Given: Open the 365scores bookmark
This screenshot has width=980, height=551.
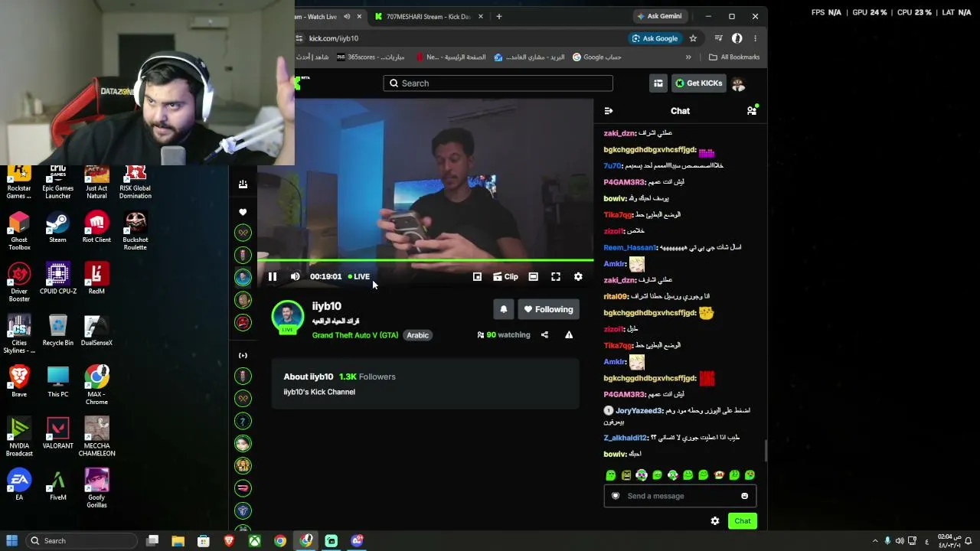Looking at the screenshot, I should point(371,57).
